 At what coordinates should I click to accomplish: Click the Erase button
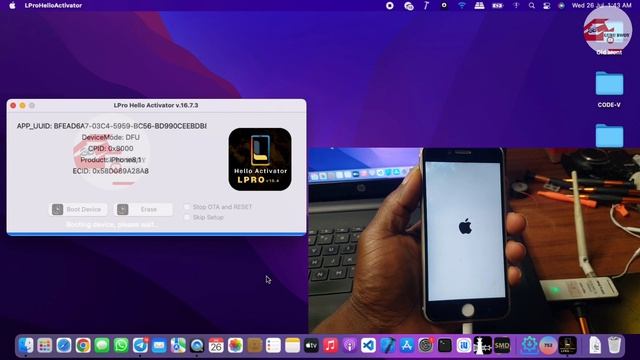click(x=143, y=209)
